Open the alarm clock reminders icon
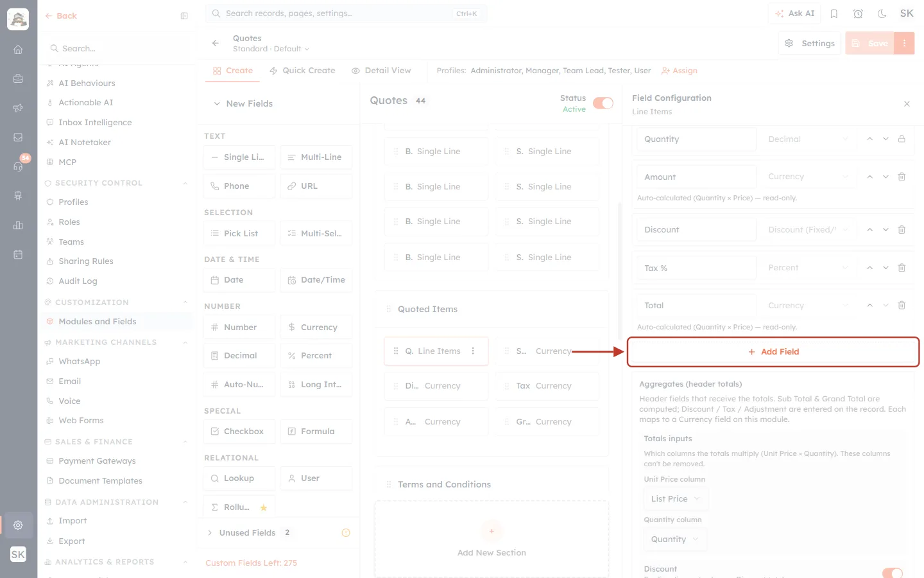The height and width of the screenshot is (578, 924). 858,13
